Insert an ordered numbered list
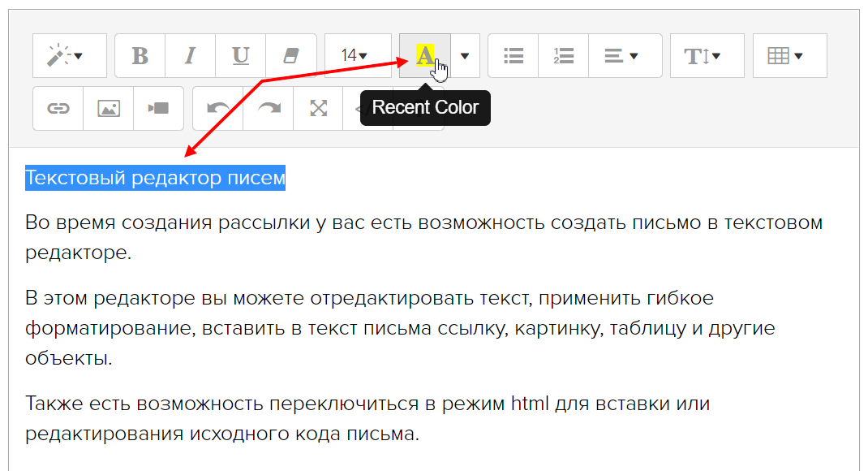 click(x=563, y=56)
